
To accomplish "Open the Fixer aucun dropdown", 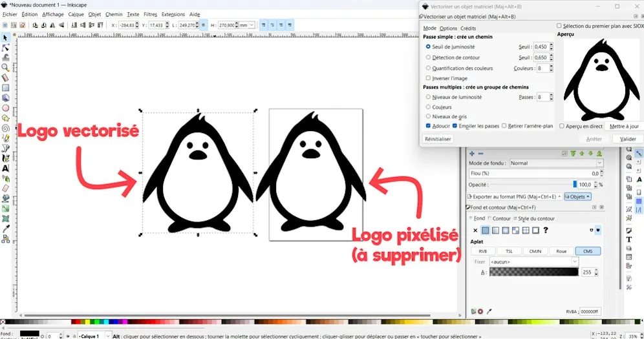I will (x=533, y=262).
